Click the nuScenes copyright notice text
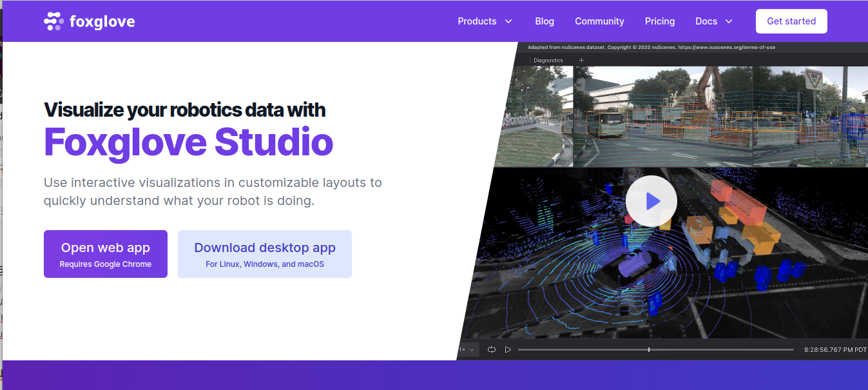This screenshot has width=868, height=390. coord(651,47)
